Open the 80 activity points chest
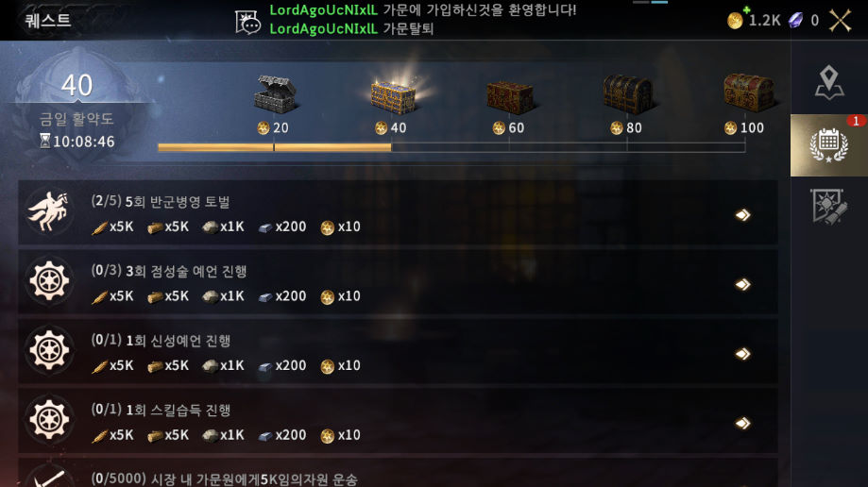868x487 pixels. tap(627, 94)
